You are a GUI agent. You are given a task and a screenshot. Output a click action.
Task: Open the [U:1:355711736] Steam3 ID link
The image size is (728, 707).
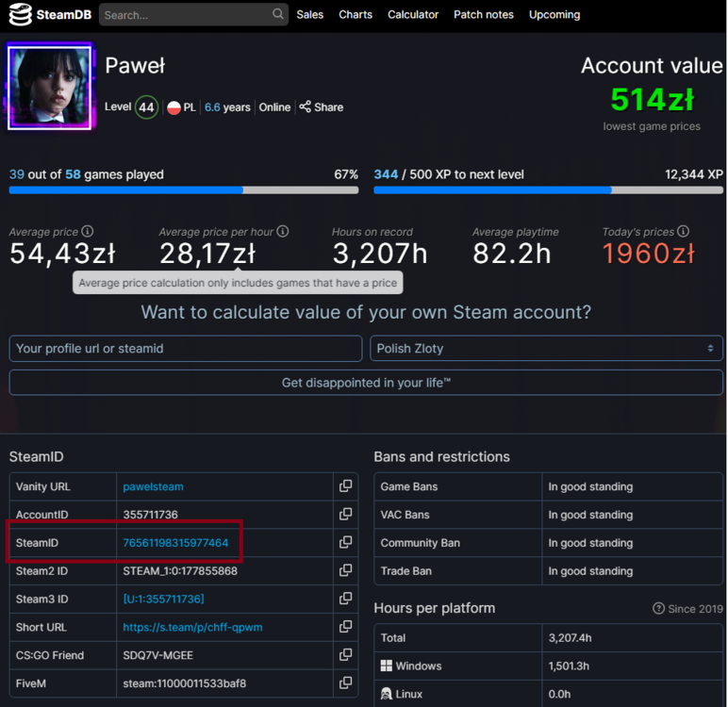[163, 599]
